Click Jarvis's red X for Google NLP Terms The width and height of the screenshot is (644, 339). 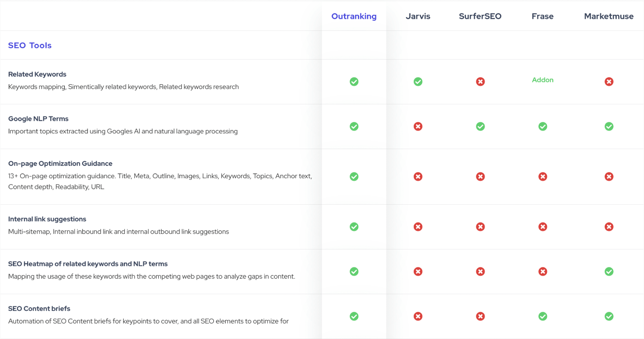point(418,126)
